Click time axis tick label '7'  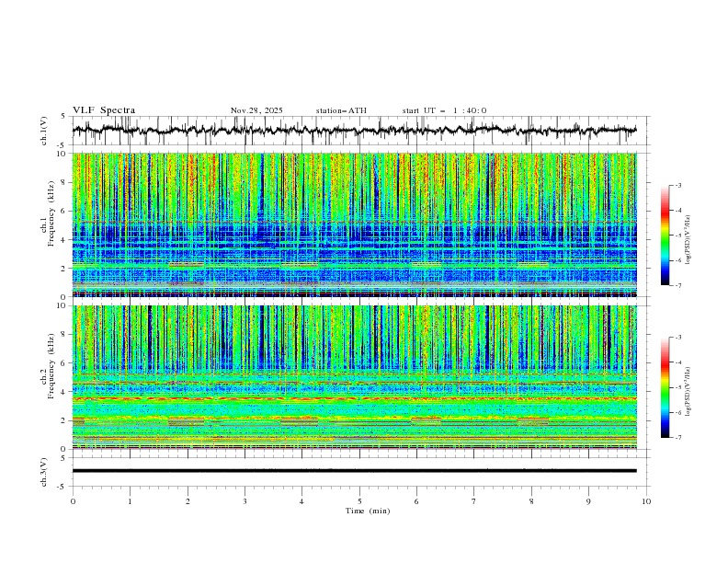coord(474,501)
